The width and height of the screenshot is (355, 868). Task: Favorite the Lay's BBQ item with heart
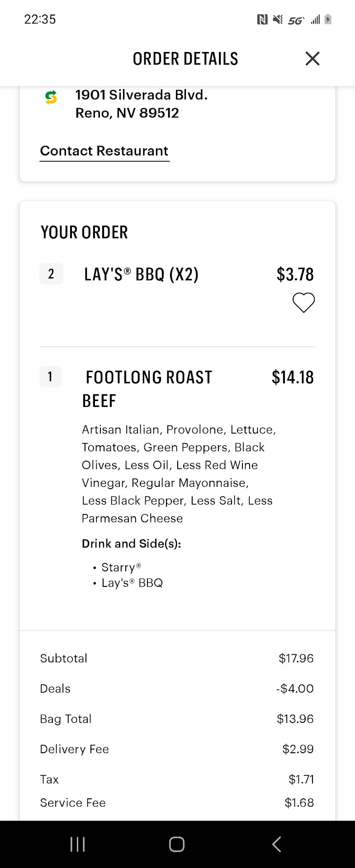click(x=303, y=302)
